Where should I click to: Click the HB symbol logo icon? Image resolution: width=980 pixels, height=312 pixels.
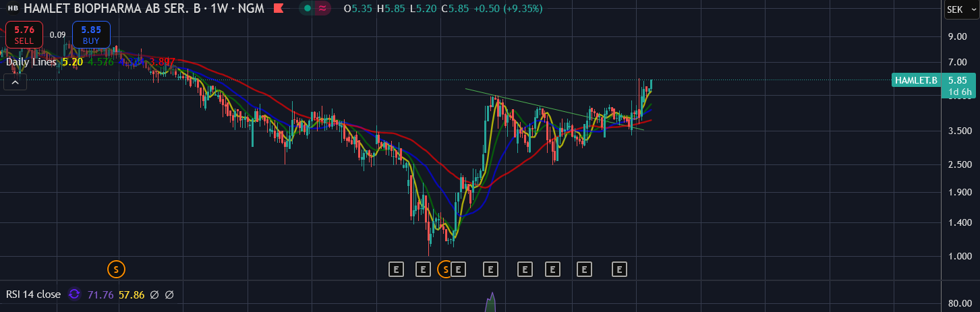13,9
